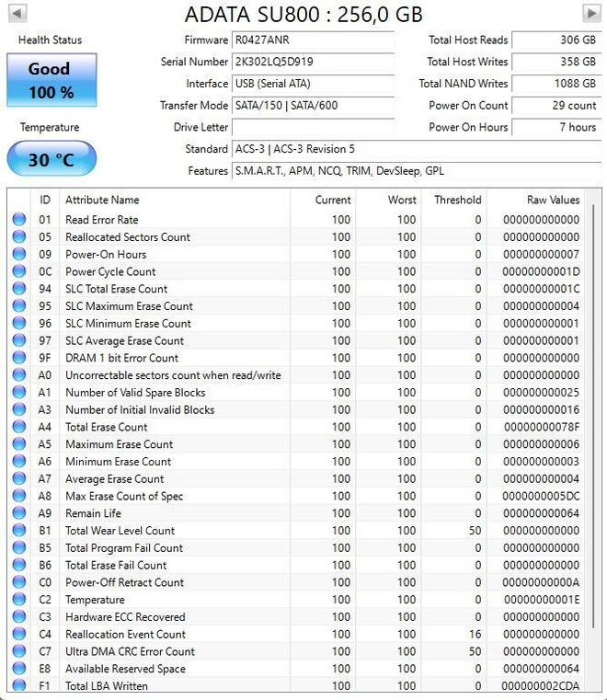Select the Firmware field R0427ANR
Image resolution: width=607 pixels, height=700 pixels.
pyautogui.click(x=313, y=40)
